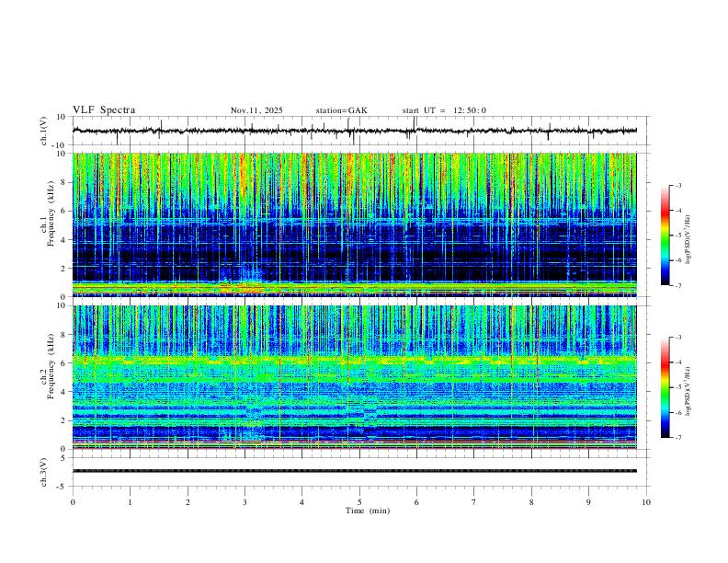Select the "Time (min)" axis title
Screen dimensions: 728x563
[x=368, y=511]
